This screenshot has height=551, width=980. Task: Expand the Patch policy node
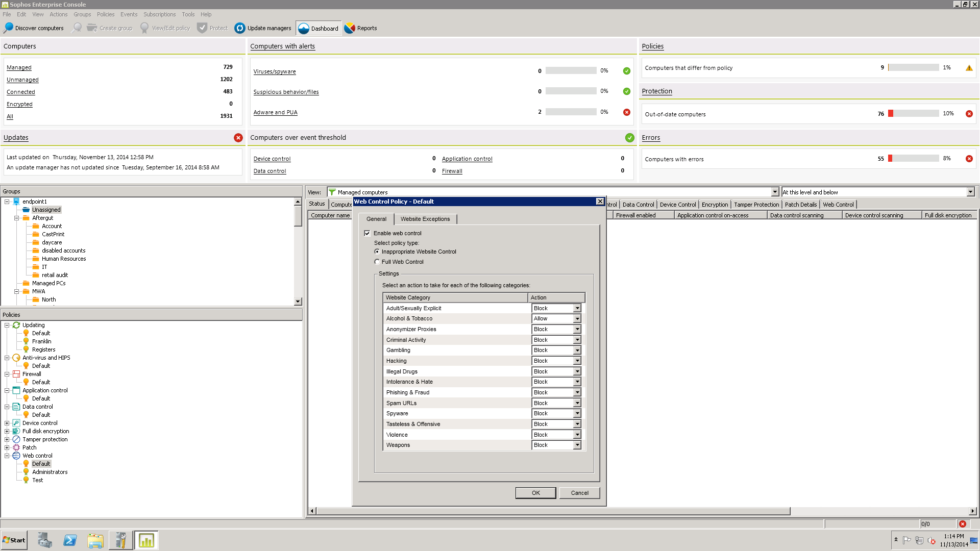7,447
